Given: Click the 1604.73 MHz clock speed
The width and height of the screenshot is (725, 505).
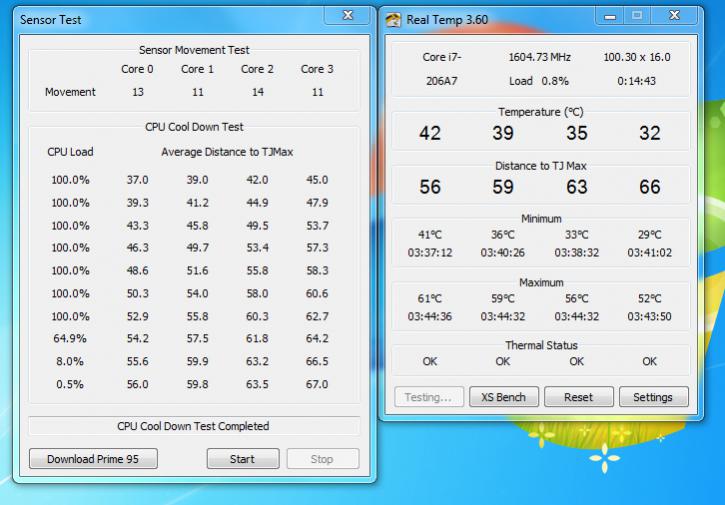Looking at the screenshot, I should coord(540,57).
